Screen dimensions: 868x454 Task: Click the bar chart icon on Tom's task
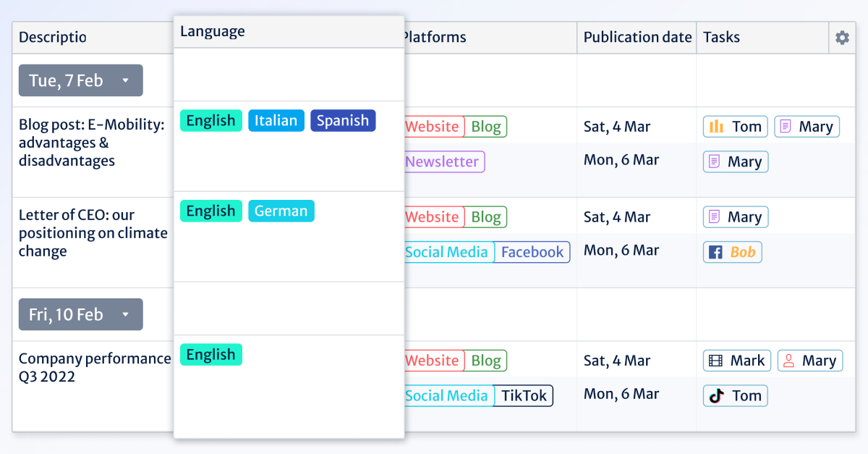716,126
